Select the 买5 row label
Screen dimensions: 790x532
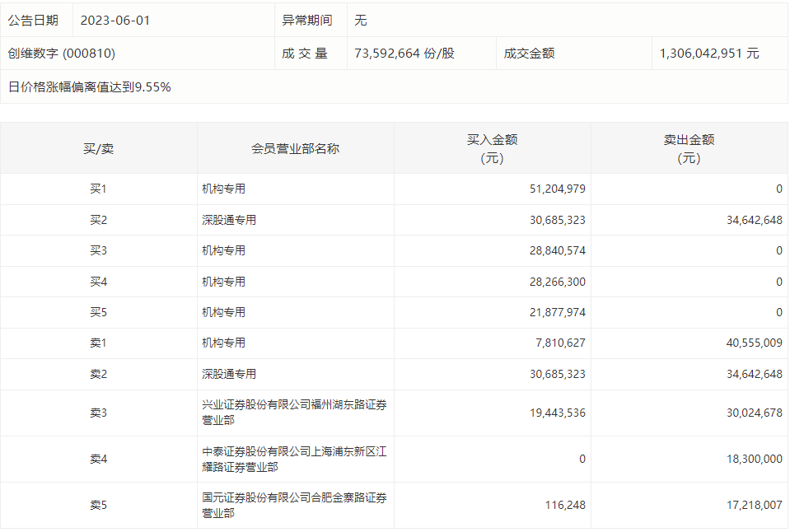point(98,313)
